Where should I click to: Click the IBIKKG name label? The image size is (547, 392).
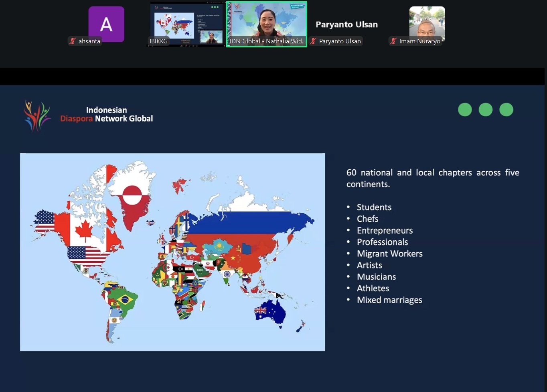point(158,41)
